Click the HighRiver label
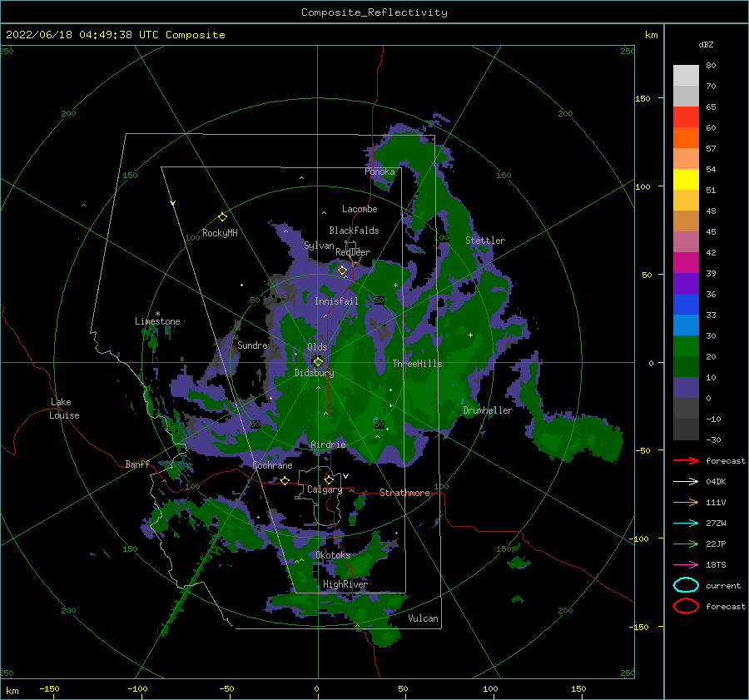This screenshot has height=700, width=749. 345,584
